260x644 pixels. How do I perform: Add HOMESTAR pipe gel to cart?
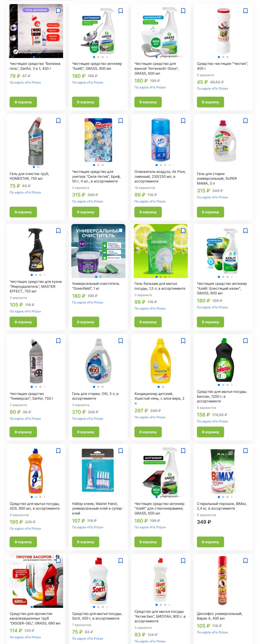[x=23, y=212]
